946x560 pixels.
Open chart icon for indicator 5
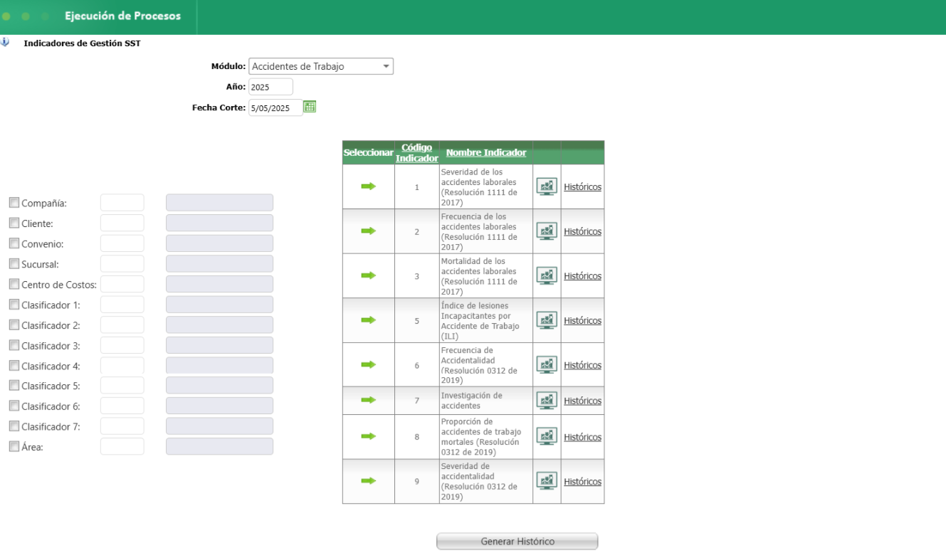point(547,320)
